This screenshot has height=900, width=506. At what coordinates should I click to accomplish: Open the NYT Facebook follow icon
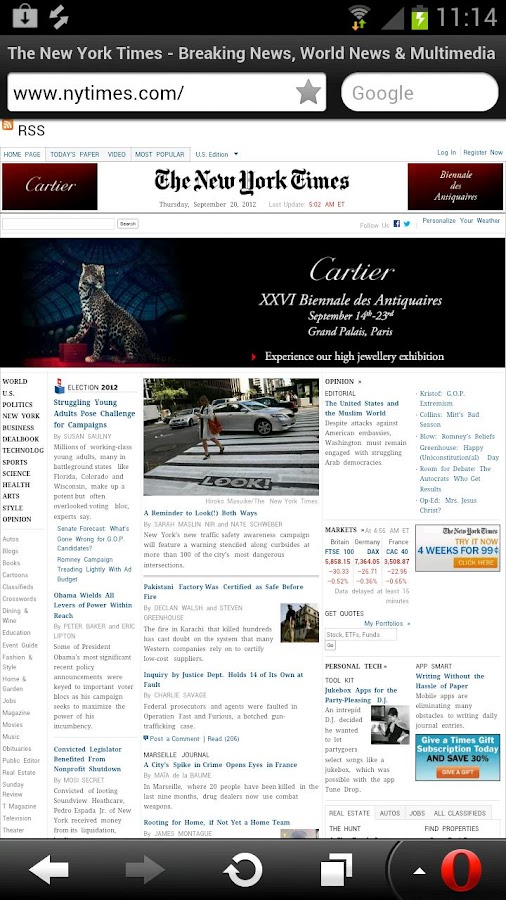tap(396, 224)
